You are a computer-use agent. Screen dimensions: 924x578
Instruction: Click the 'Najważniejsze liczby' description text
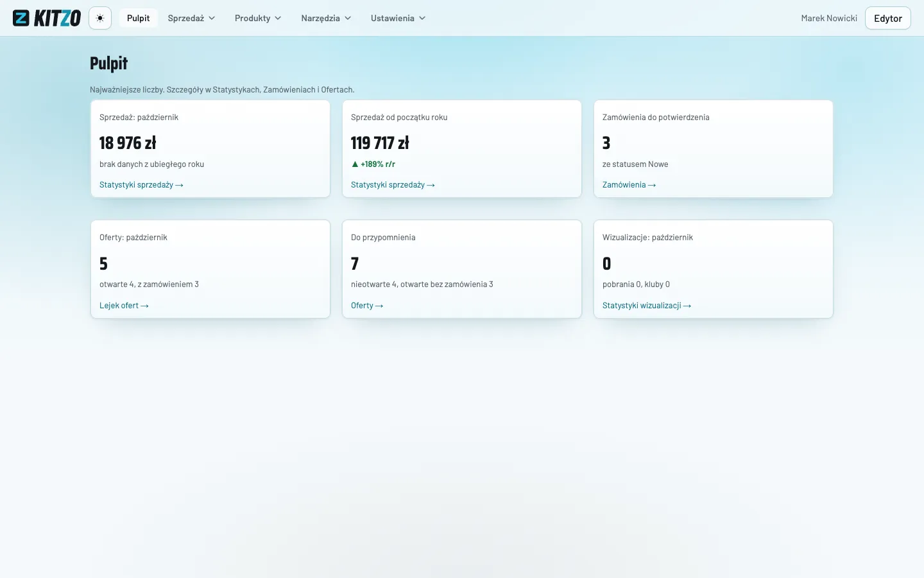point(222,90)
